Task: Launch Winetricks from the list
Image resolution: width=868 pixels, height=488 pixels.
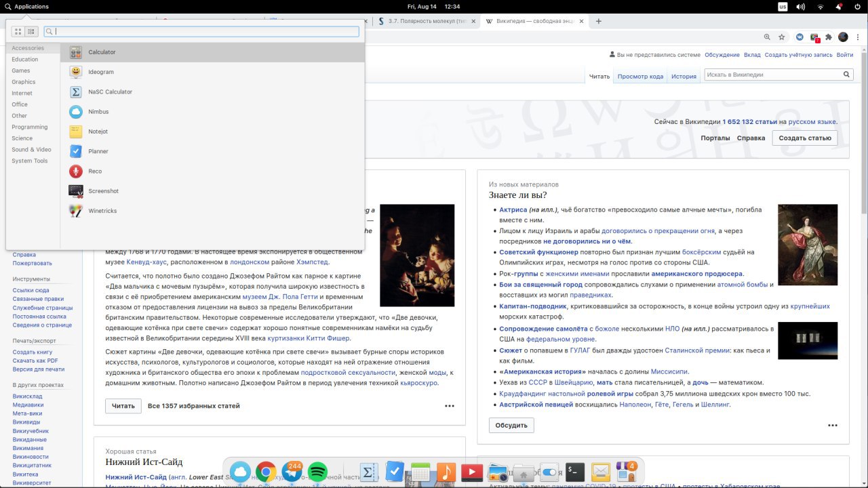Action: pos(212,211)
